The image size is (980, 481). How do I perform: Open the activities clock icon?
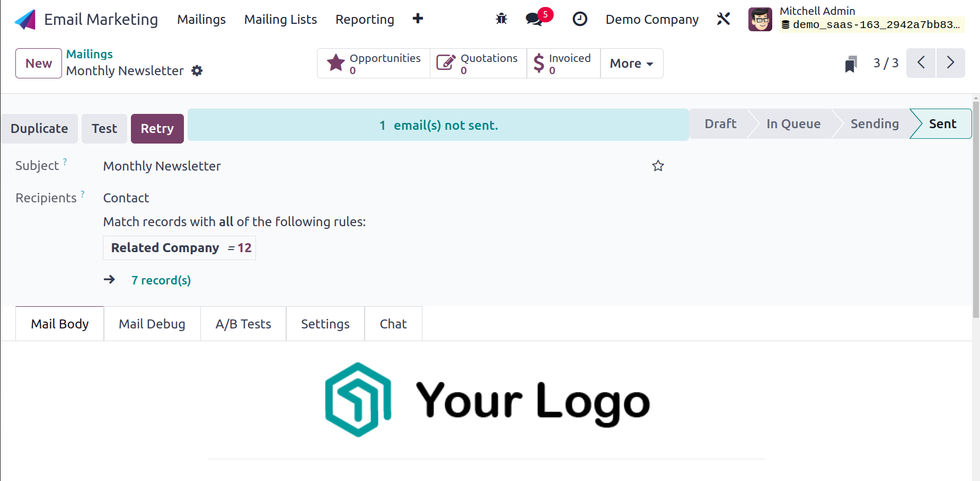[x=580, y=19]
